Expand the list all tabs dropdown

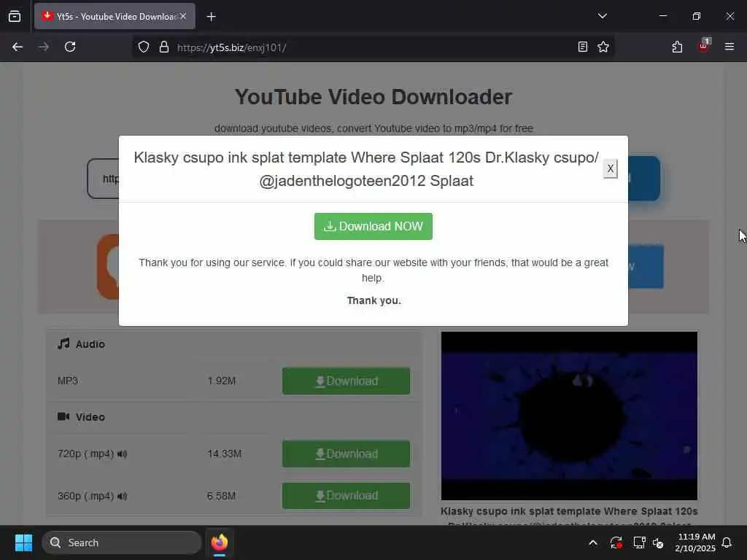pos(602,16)
